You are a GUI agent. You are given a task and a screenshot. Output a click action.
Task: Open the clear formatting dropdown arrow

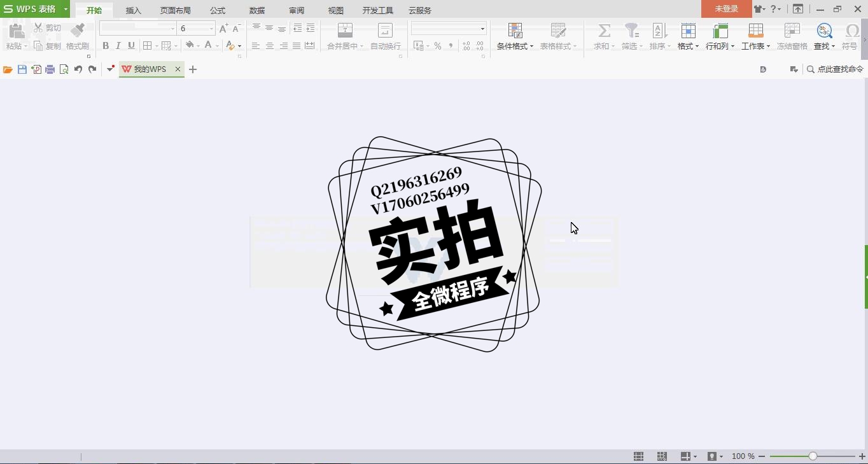239,46
